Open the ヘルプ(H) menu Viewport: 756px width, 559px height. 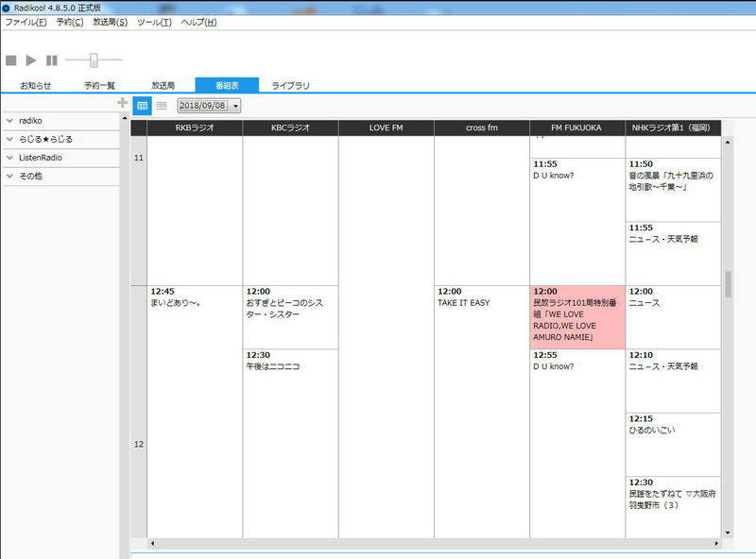coord(199,22)
